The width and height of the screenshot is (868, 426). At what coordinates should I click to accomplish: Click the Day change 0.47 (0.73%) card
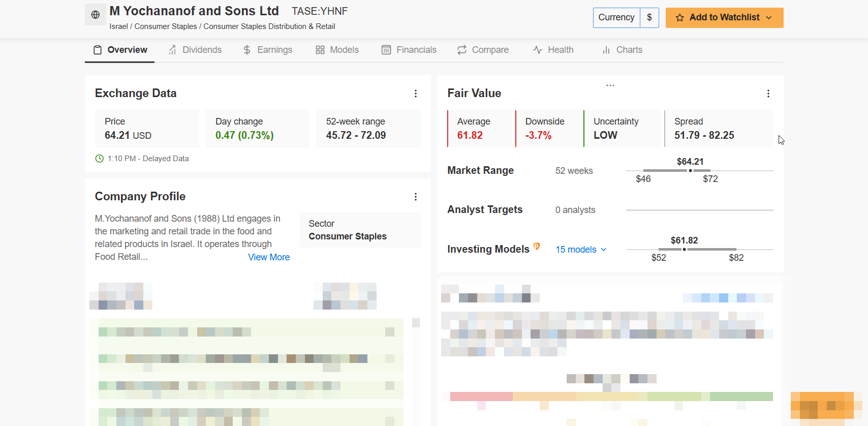point(258,129)
